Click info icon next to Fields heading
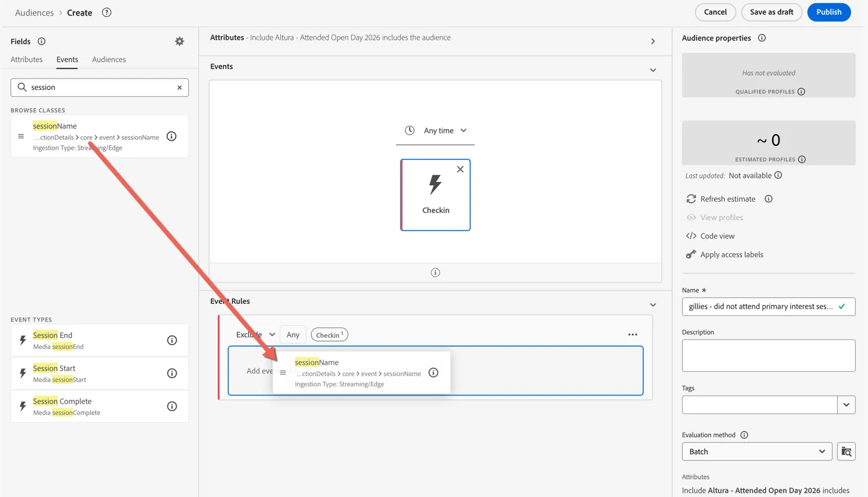868x497 pixels. 42,41
